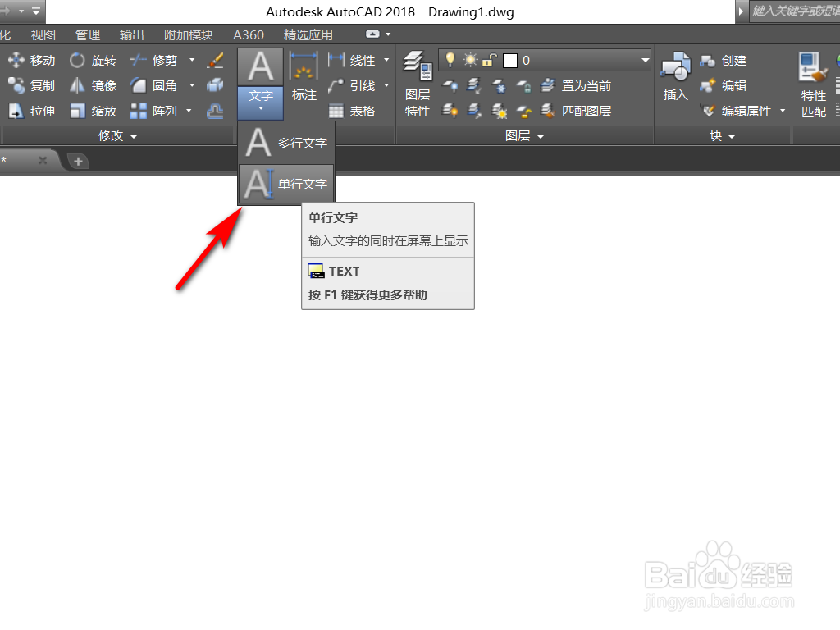Open the Manage (管理) ribbon tab
Viewport: 840px width, 630px height.
pos(88,34)
